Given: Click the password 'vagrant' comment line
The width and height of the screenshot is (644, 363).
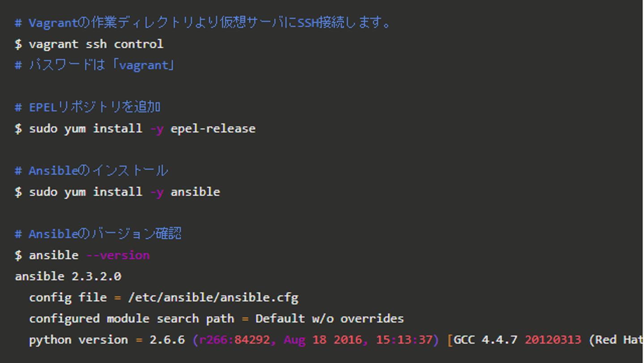Looking at the screenshot, I should 96,65.
